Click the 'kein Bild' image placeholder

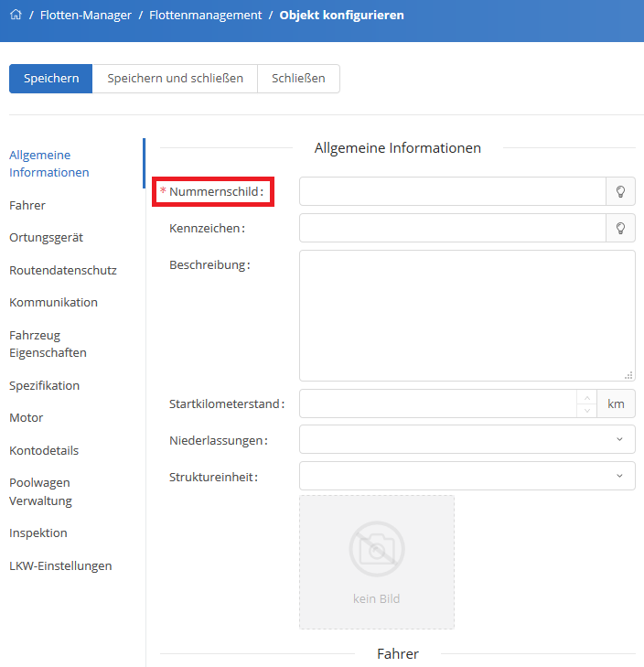point(377,562)
